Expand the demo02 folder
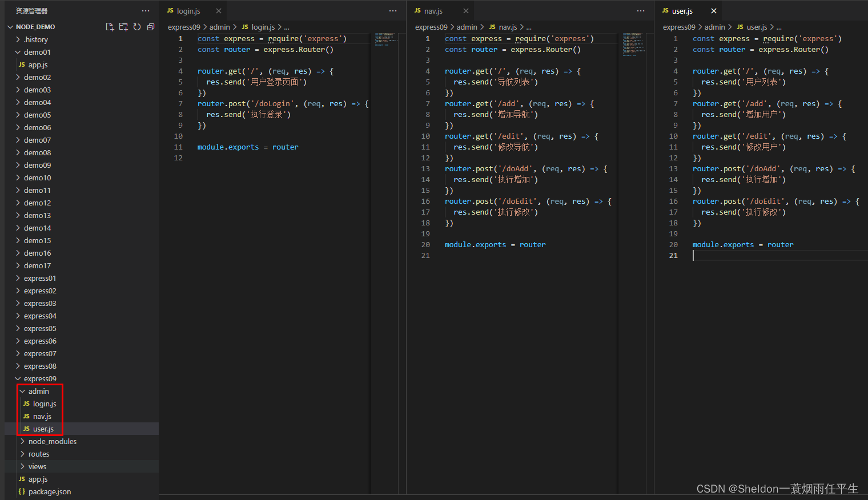This screenshot has width=868, height=500. (x=82, y=77)
